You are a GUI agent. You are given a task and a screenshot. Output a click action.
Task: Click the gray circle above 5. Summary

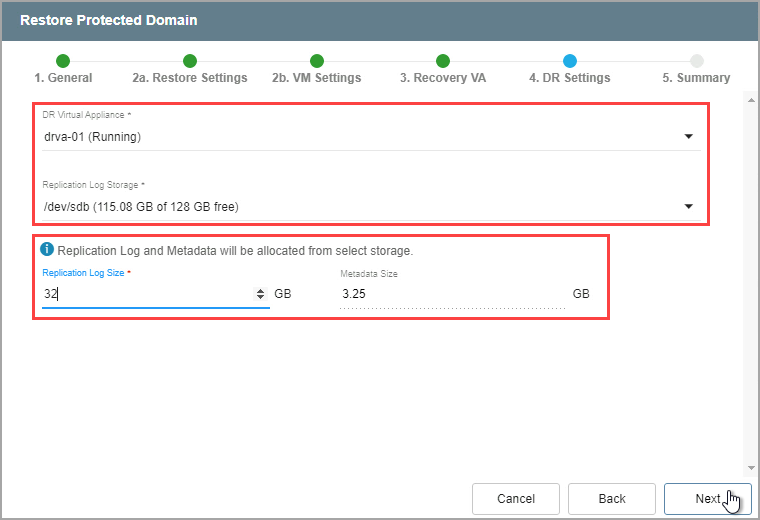coord(697,61)
